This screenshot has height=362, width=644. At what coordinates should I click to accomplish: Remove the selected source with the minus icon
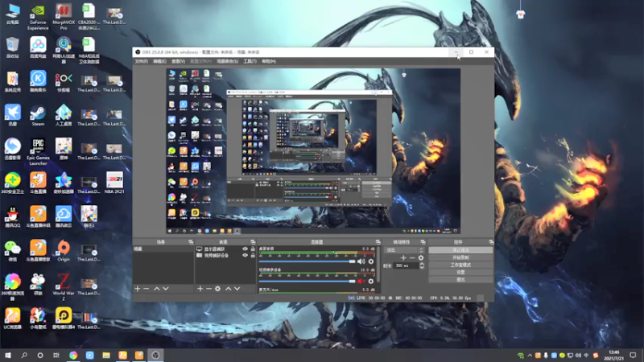pyautogui.click(x=208, y=289)
